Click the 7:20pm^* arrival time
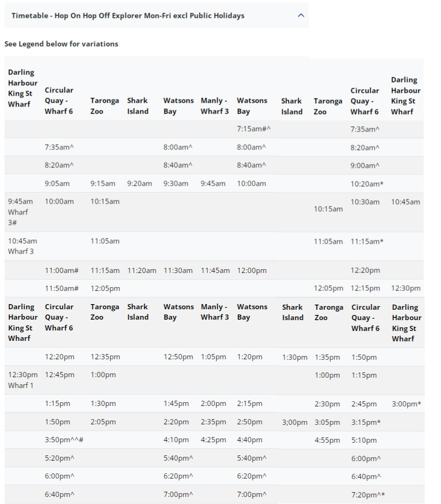The image size is (441, 504). point(368,495)
